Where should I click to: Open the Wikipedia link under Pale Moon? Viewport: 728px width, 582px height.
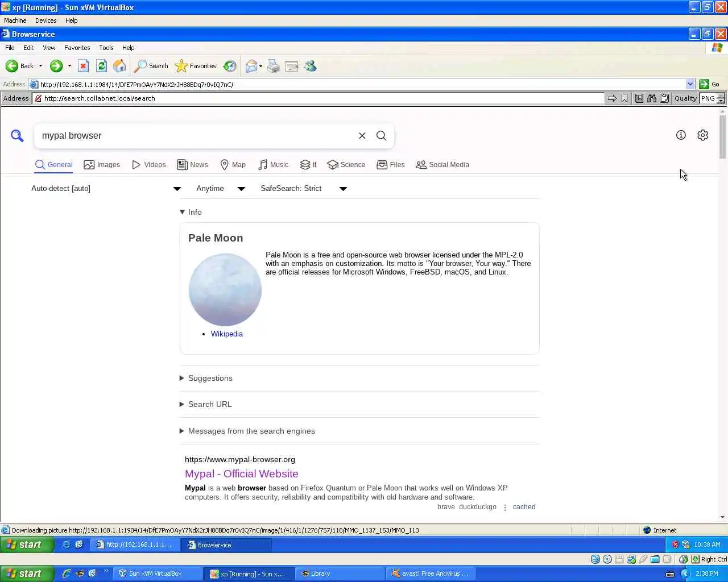tap(227, 334)
